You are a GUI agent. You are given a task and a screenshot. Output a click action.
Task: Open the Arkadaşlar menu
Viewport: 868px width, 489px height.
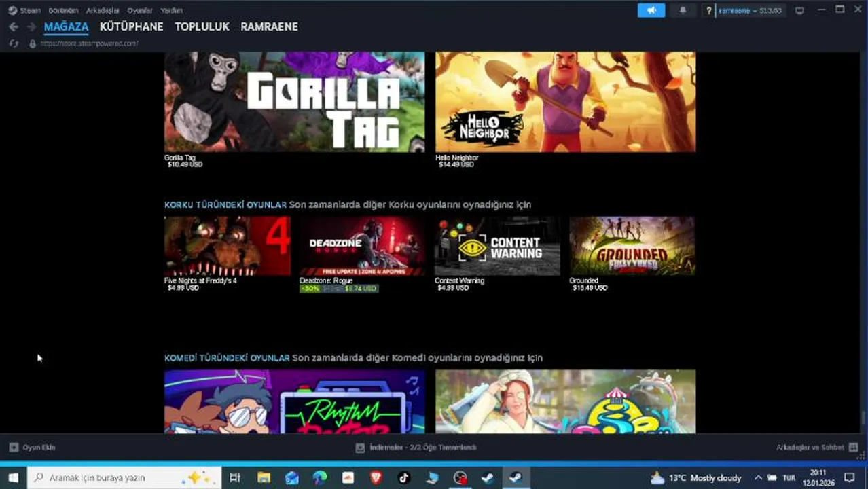point(103,10)
